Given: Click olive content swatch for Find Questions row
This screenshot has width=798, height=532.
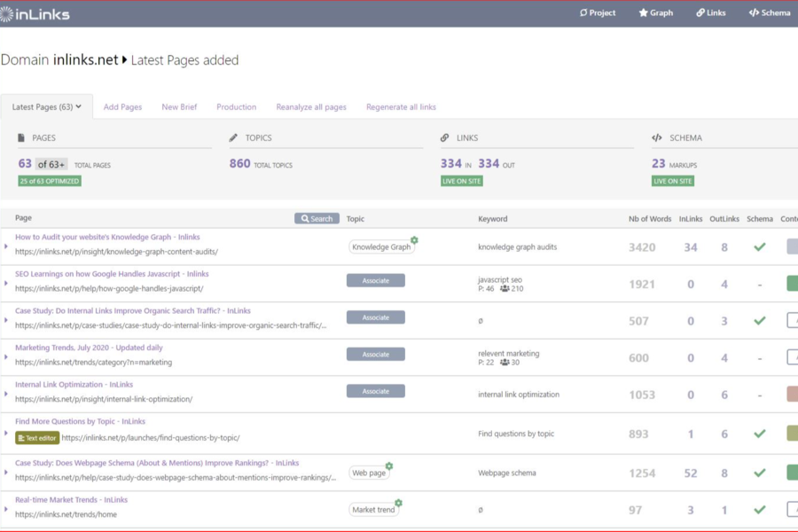Looking at the screenshot, I should pos(793,433).
